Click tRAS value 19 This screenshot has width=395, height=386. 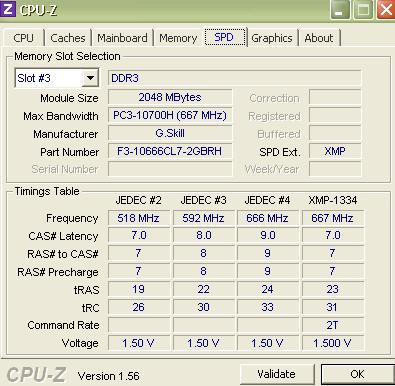coord(139,289)
